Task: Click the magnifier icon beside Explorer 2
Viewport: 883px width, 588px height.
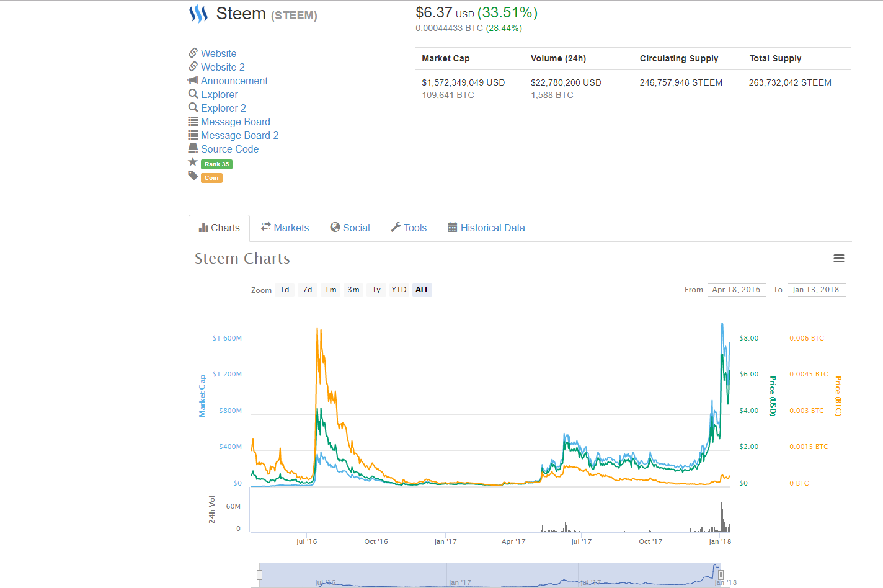Action: tap(193, 107)
